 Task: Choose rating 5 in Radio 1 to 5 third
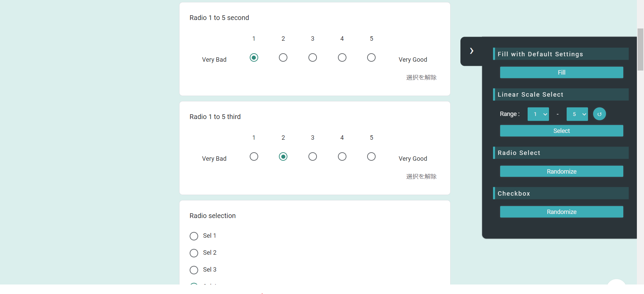pos(371,157)
